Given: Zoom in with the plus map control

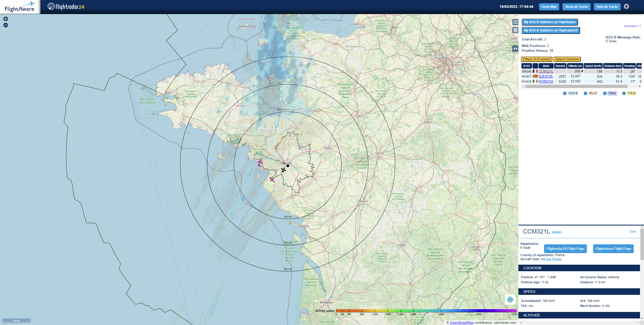Looking at the screenshot, I should 6,19.
